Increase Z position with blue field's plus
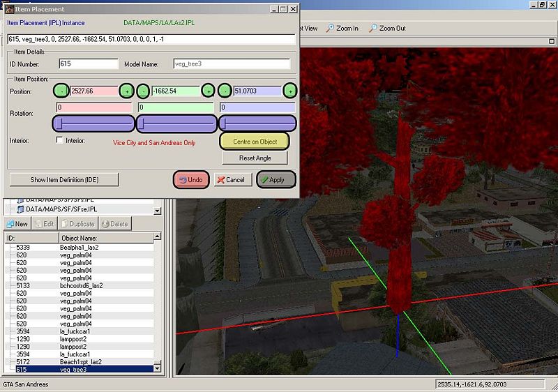558x392 pixels. pos(290,91)
